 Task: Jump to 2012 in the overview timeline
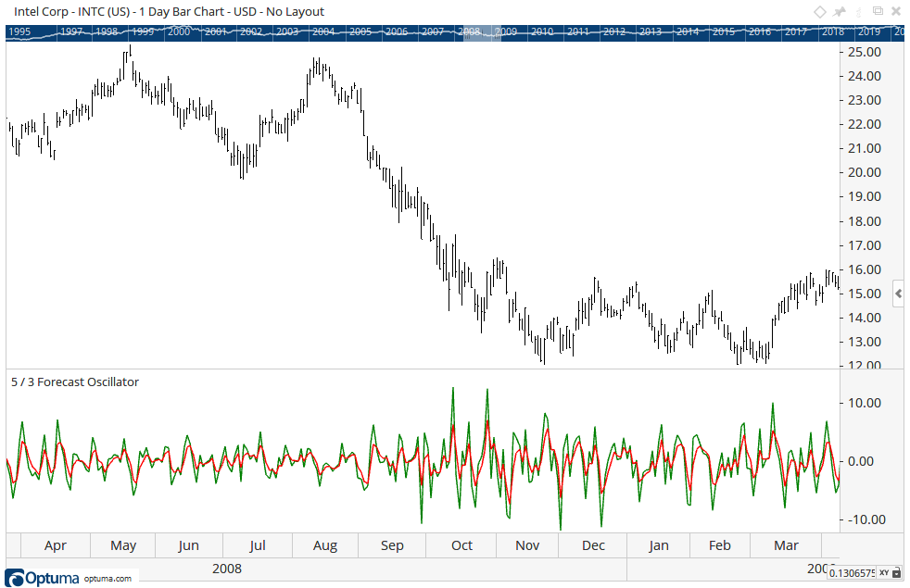point(614,31)
